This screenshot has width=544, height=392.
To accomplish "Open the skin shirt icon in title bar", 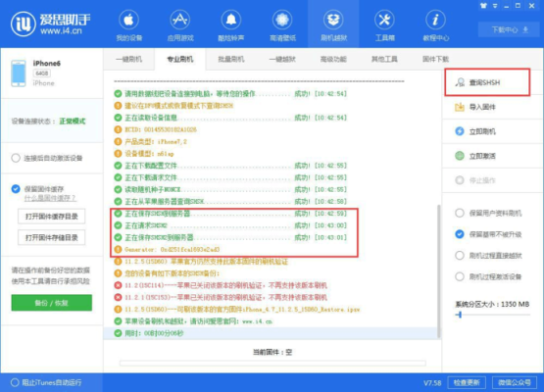I will click(x=483, y=6).
